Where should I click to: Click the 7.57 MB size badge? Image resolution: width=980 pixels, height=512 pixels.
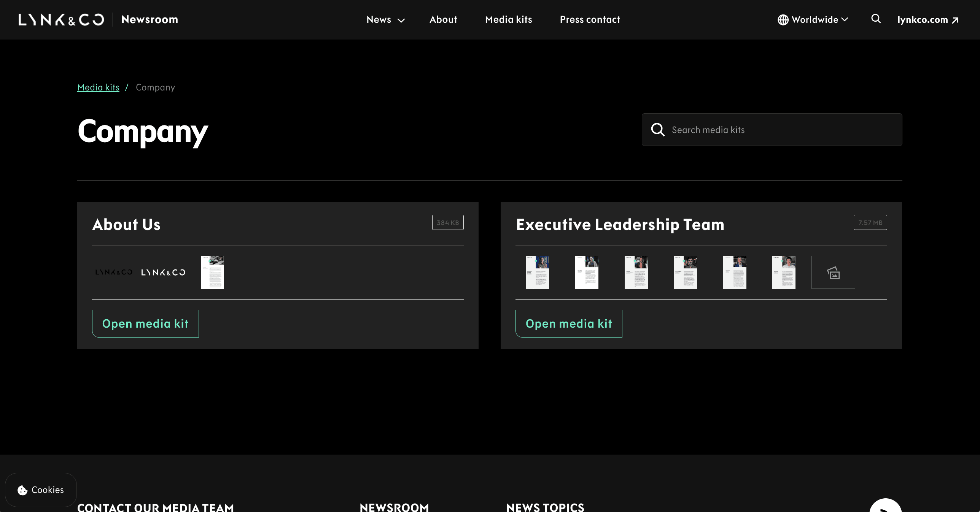click(870, 222)
